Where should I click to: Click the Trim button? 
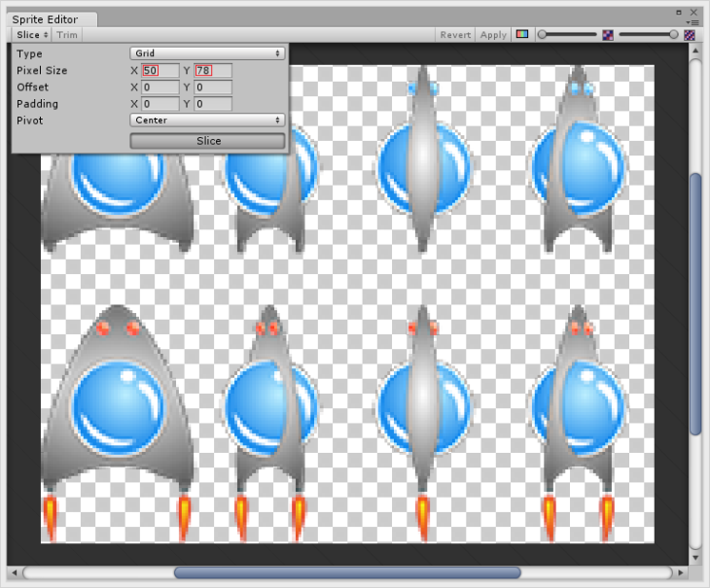[x=67, y=35]
